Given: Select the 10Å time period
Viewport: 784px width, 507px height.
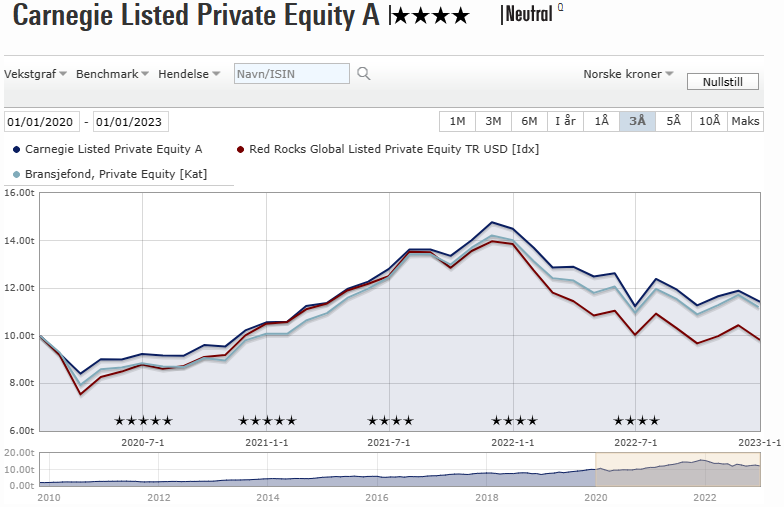Looking at the screenshot, I should click(x=709, y=122).
